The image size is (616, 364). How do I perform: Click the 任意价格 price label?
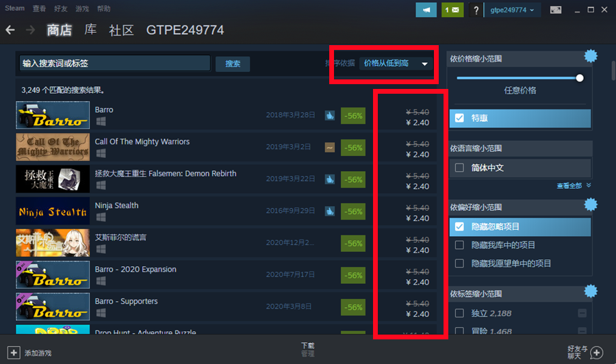pyautogui.click(x=520, y=90)
